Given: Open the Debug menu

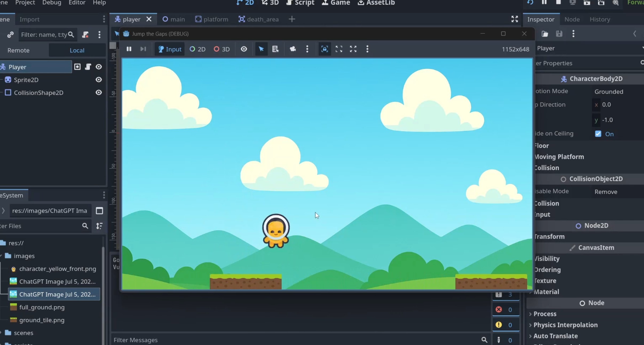Looking at the screenshot, I should click(x=52, y=3).
